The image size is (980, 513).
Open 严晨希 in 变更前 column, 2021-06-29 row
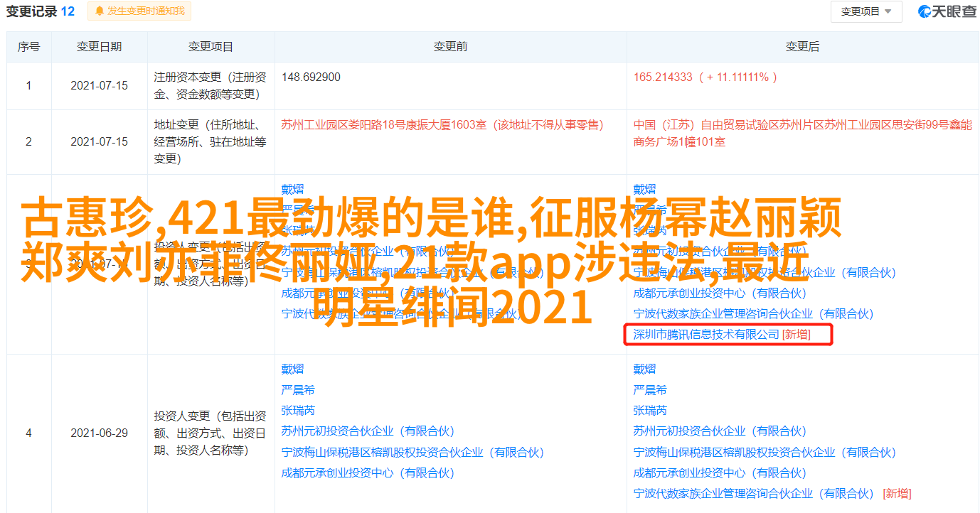click(298, 389)
